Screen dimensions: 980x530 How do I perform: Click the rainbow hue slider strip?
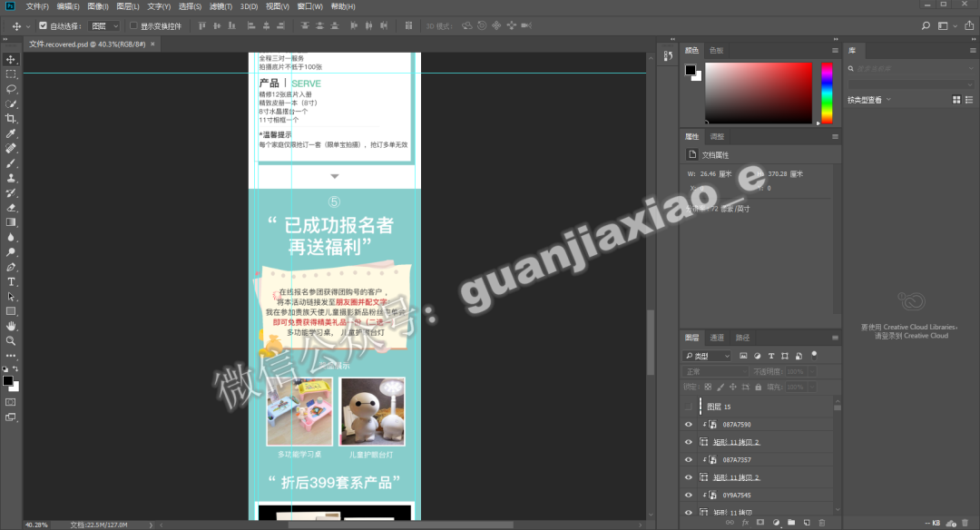pos(827,93)
